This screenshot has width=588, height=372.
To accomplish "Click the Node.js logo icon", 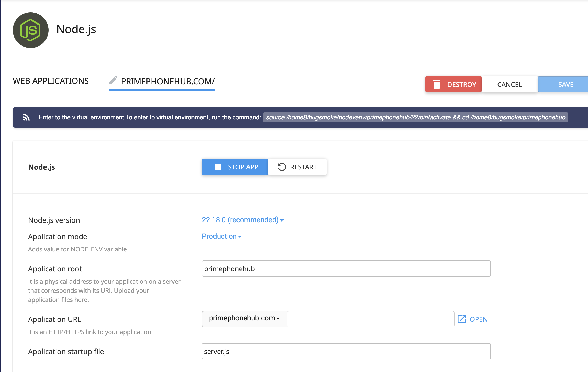I will point(31,30).
